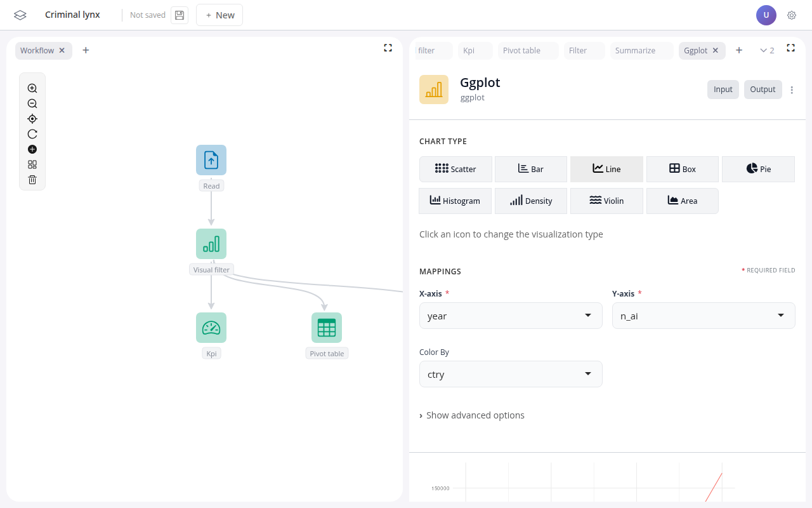The width and height of the screenshot is (812, 508).
Task: Switch the visualization to Pie chart
Action: pos(758,169)
